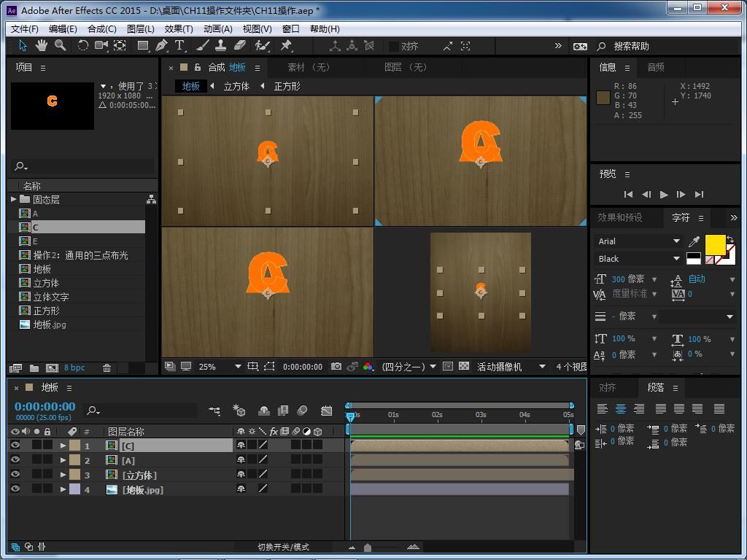Hide the 立方体 layer with eye toggle
The width and height of the screenshot is (747, 560).
pyautogui.click(x=15, y=475)
